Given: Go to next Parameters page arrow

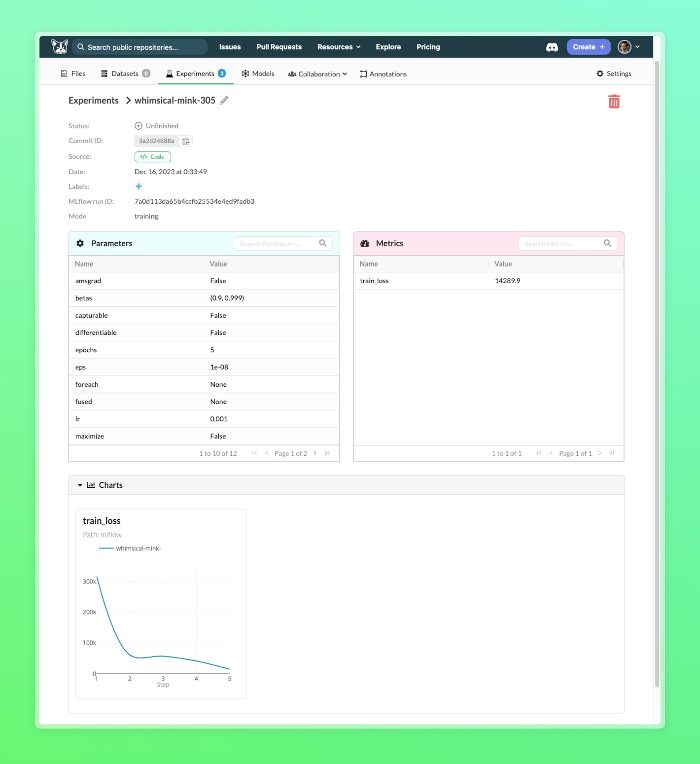Looking at the screenshot, I should click(x=315, y=453).
